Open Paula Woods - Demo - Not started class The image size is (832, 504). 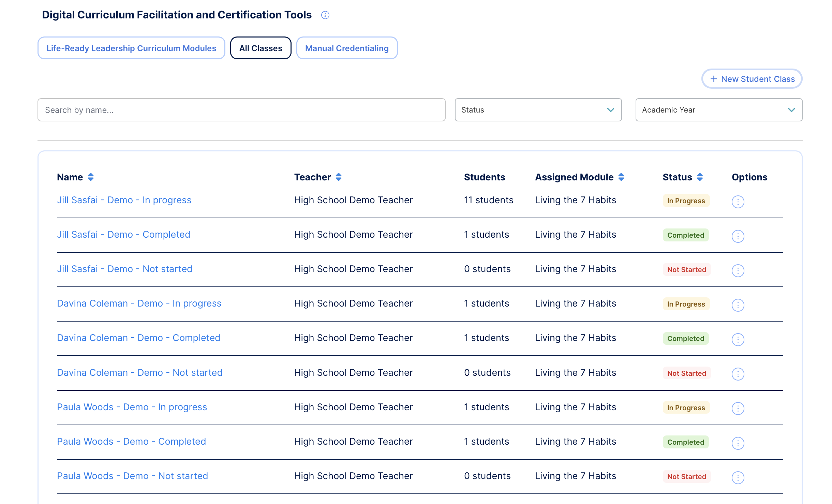132,476
